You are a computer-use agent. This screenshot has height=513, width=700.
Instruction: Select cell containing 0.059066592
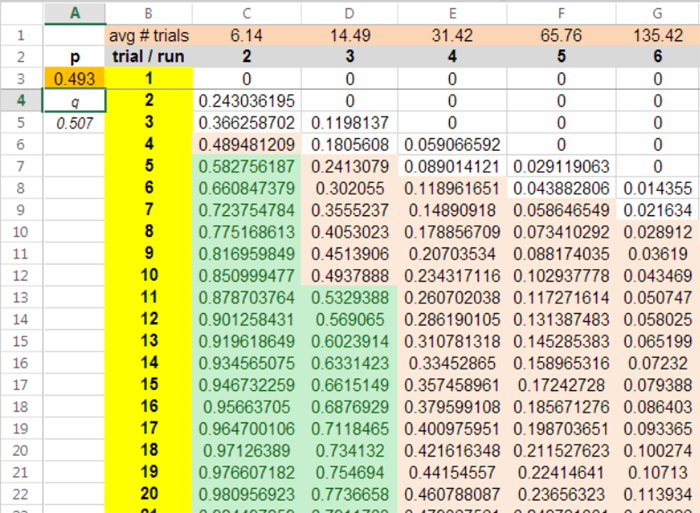pyautogui.click(x=453, y=144)
